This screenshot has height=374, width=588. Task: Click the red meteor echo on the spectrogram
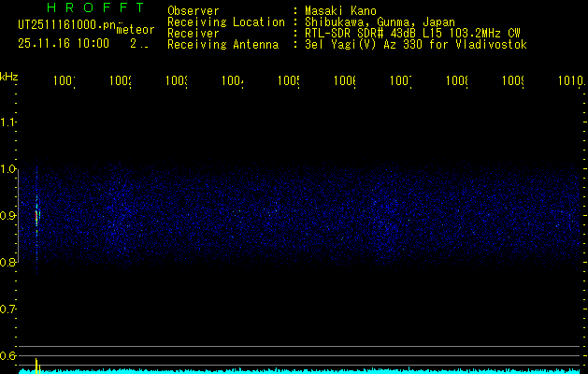coord(36,216)
